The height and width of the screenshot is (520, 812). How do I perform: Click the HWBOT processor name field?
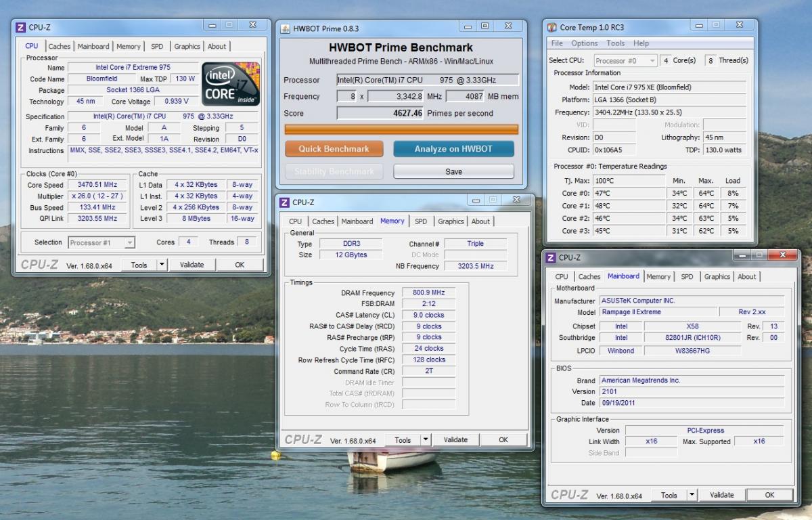(x=428, y=80)
